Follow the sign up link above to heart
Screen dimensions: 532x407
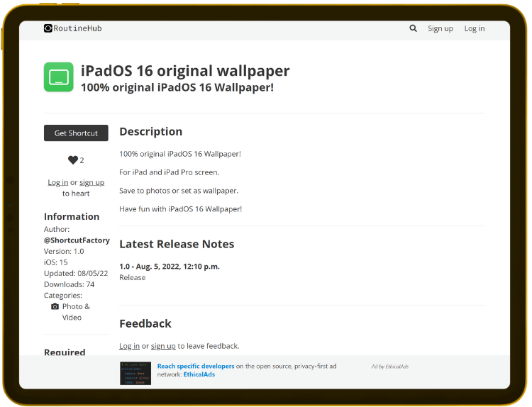click(x=92, y=182)
